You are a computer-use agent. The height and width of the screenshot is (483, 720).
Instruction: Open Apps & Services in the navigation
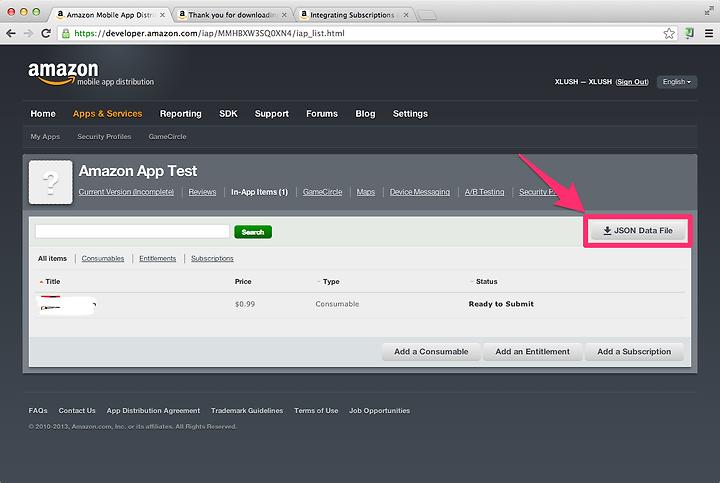[107, 114]
